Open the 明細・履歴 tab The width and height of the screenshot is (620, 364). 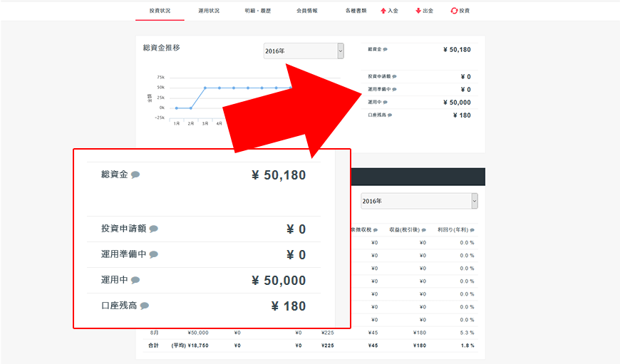pyautogui.click(x=258, y=11)
